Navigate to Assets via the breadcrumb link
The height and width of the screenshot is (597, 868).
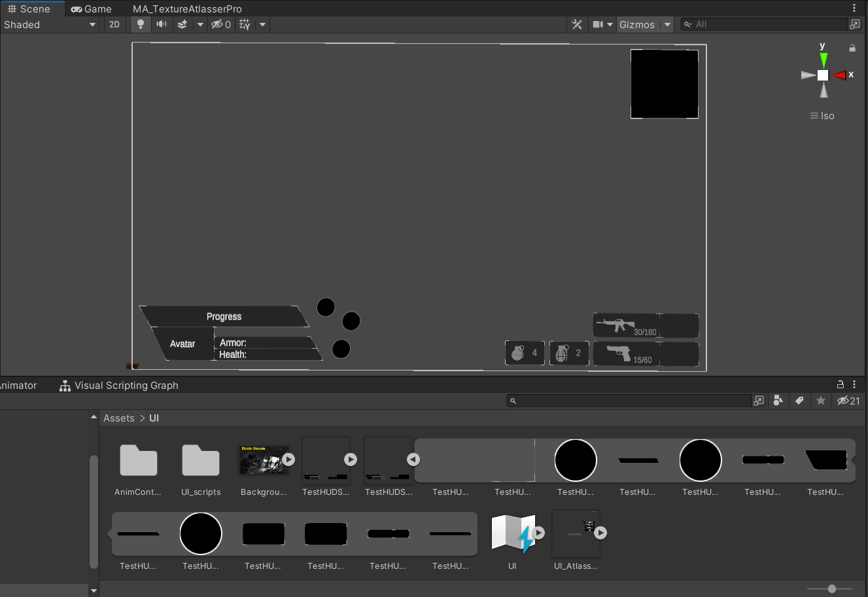118,418
